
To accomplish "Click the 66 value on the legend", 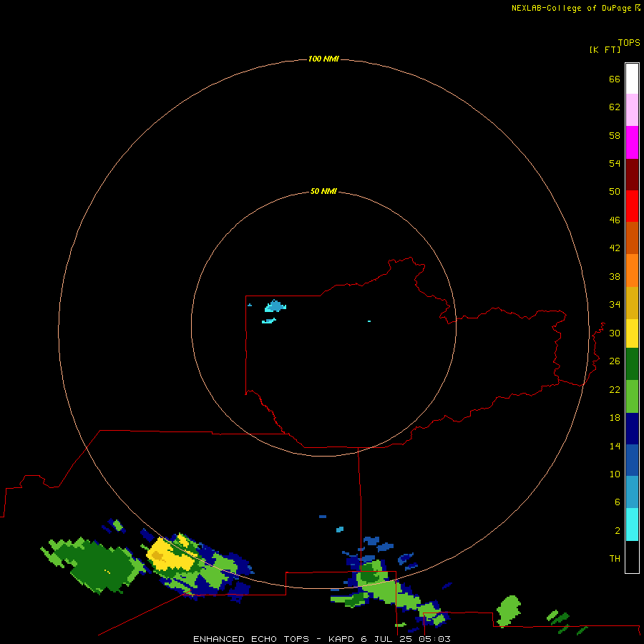I will 615,79.
